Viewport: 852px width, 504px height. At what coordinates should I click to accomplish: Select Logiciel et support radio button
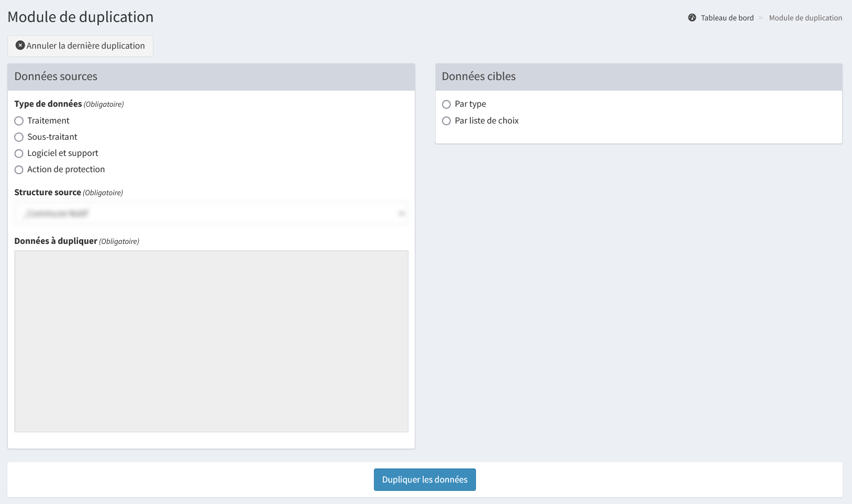tap(19, 153)
